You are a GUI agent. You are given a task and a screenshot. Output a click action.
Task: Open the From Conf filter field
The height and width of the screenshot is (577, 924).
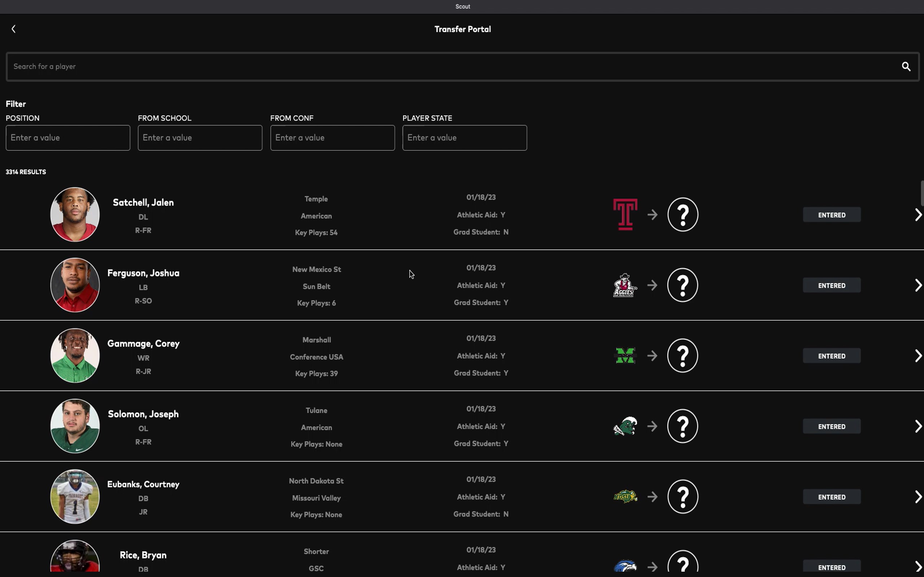click(x=332, y=138)
